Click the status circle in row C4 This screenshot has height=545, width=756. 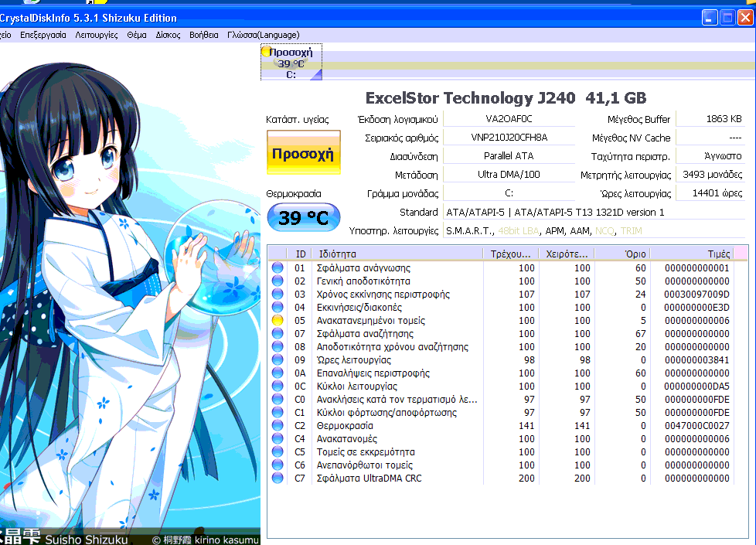(278, 438)
